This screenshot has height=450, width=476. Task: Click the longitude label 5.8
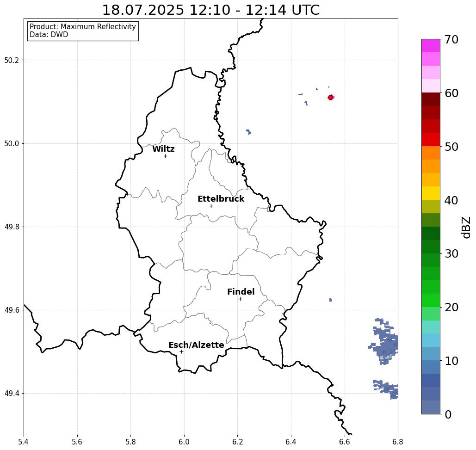coord(130,442)
